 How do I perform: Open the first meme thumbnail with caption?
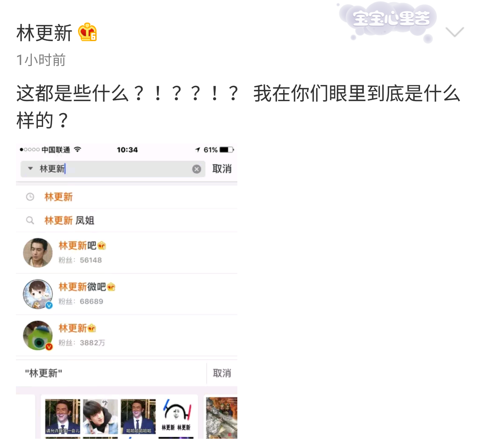click(63, 416)
